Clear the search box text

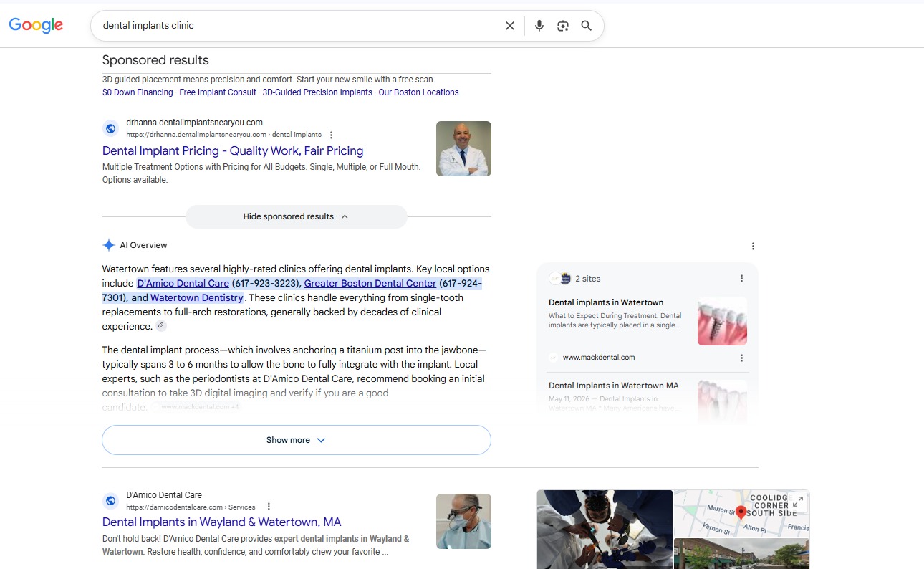pos(510,26)
